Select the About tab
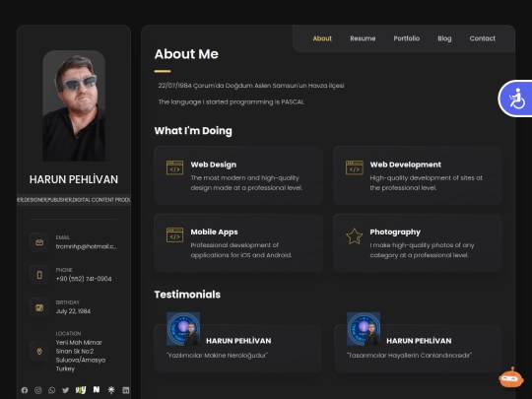 coord(322,38)
